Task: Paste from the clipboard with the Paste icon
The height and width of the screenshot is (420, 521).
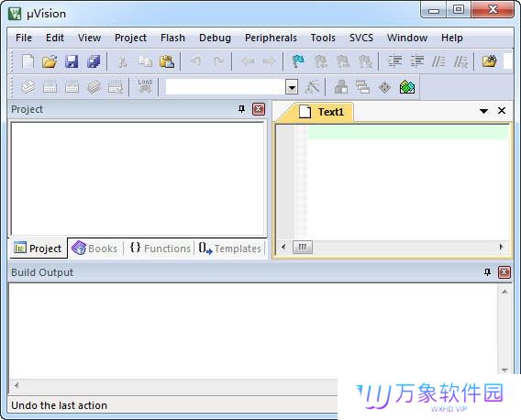Action: 167,61
